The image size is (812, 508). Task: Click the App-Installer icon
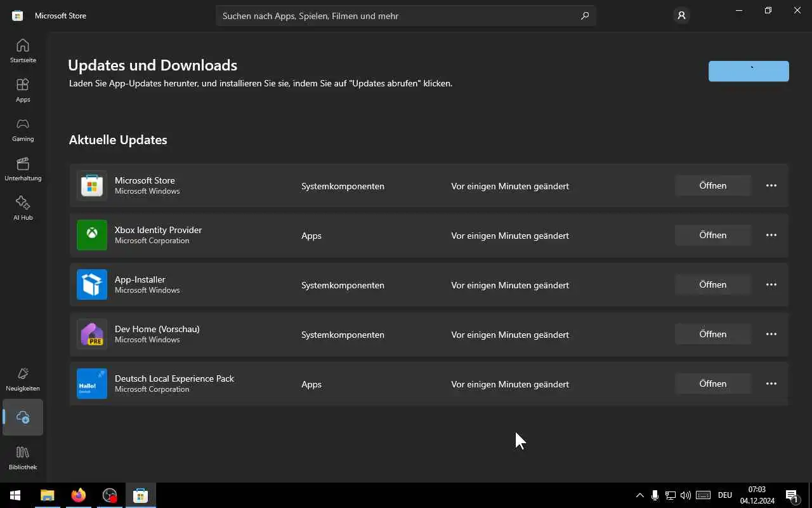pyautogui.click(x=92, y=284)
